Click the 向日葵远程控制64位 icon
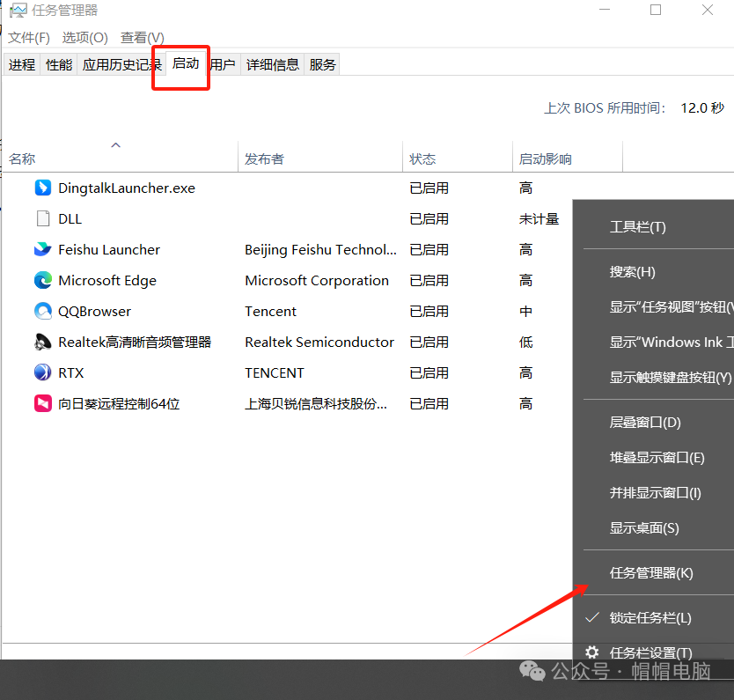 click(43, 403)
